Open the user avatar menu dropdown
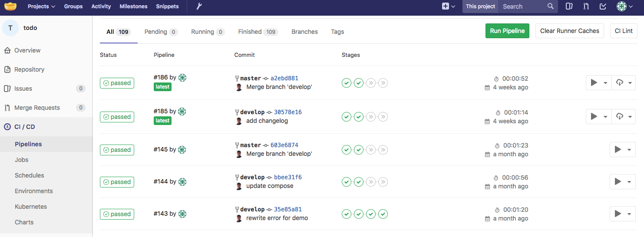Viewport: 644px width, 237px height. pos(625,7)
